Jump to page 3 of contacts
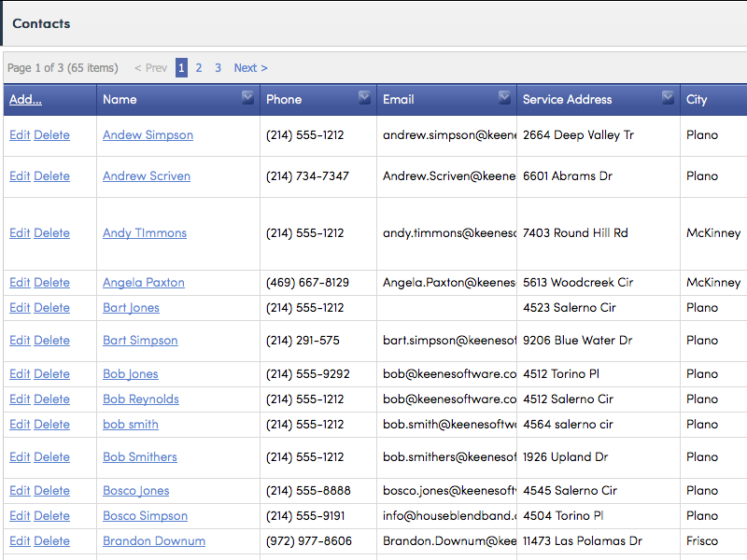747x560 pixels. tap(218, 68)
